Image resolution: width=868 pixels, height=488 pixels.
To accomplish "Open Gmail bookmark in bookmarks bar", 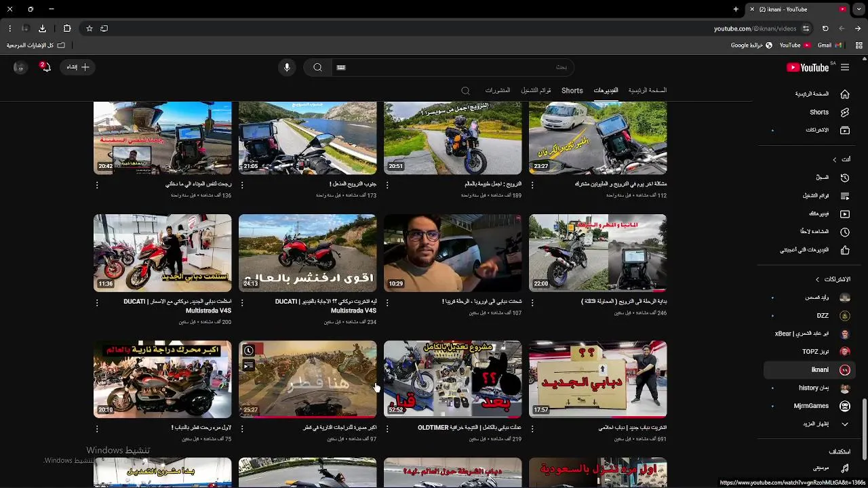I will coord(829,45).
